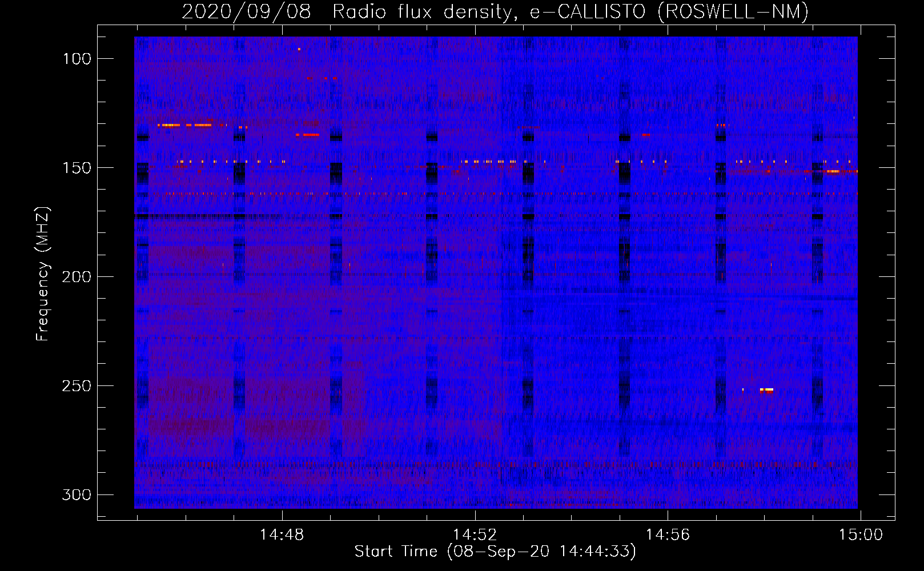The image size is (924, 571).
Task: Click the 14:52 time tick label
Action: 475,535
